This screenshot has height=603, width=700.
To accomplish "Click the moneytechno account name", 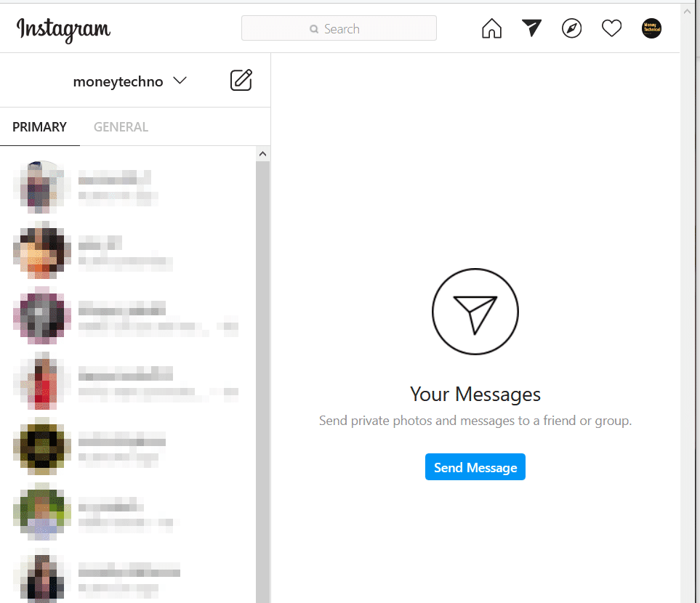I will point(118,81).
